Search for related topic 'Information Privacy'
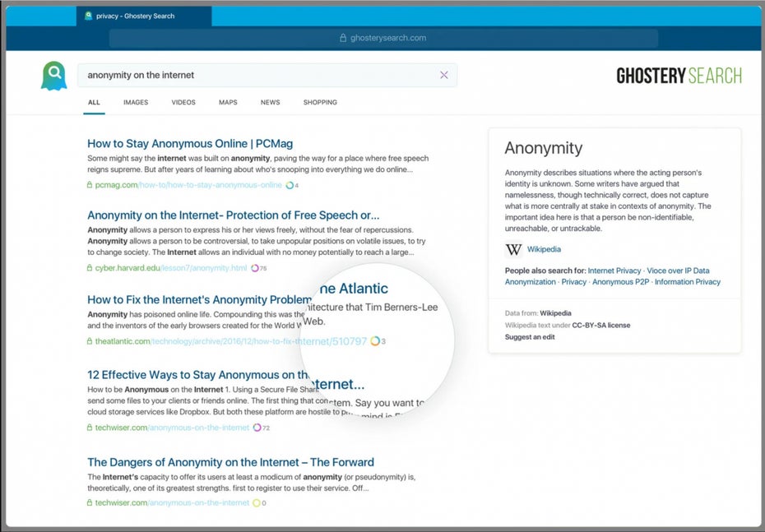The image size is (765, 532). [x=688, y=282]
